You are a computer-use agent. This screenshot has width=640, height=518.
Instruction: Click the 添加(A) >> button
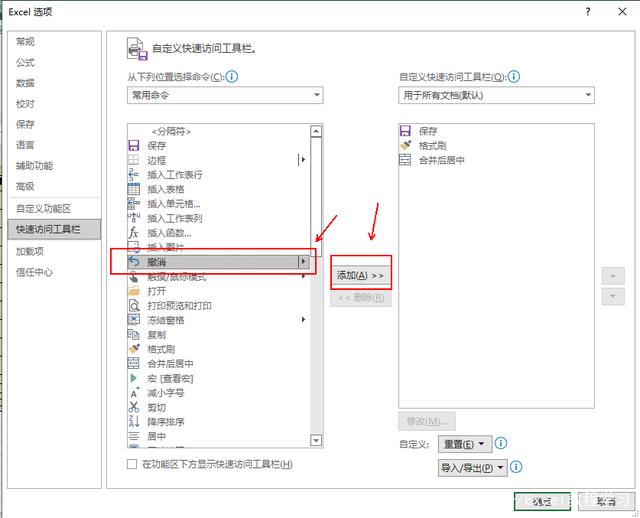(361, 276)
